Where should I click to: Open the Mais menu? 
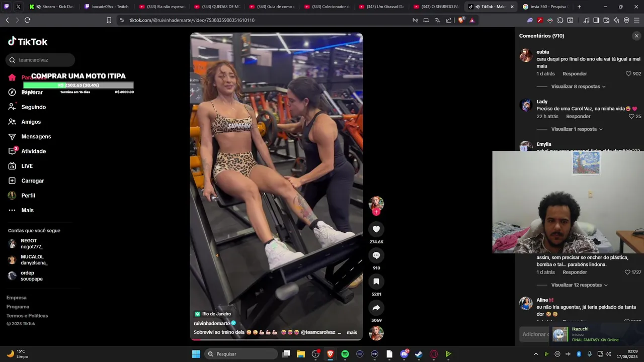[x=27, y=210]
